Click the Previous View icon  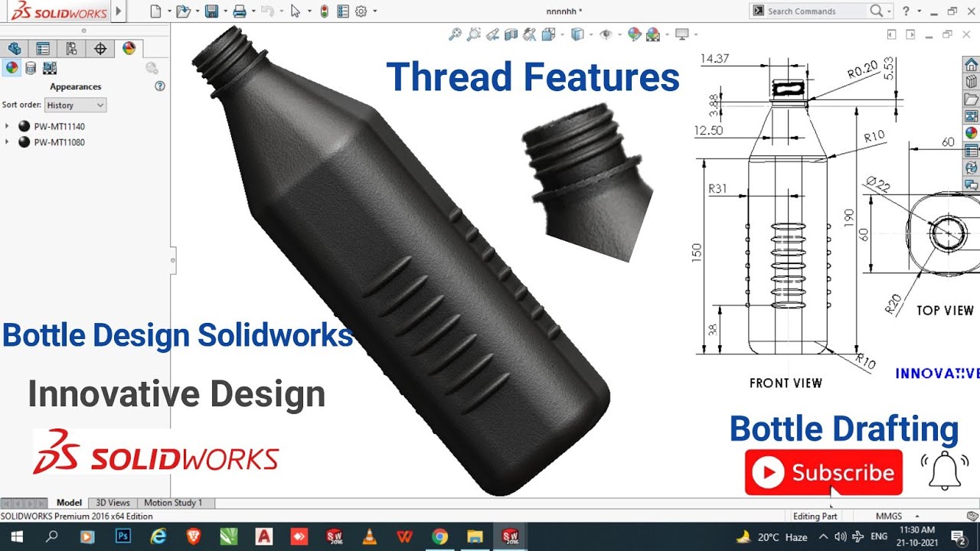tap(493, 34)
